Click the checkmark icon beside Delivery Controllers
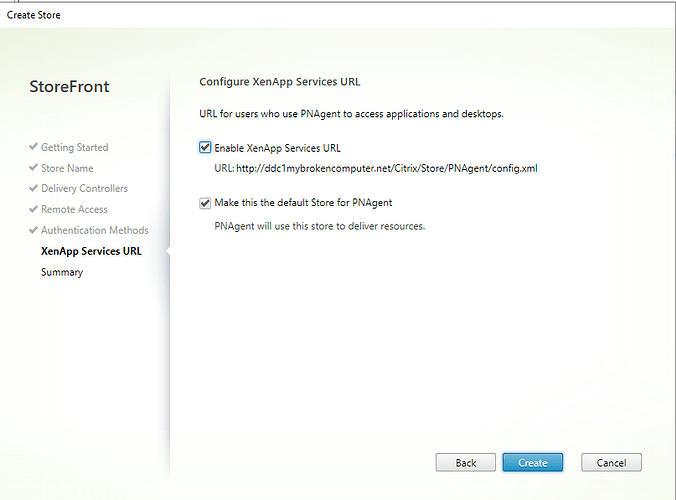The height and width of the screenshot is (500, 676). click(33, 189)
